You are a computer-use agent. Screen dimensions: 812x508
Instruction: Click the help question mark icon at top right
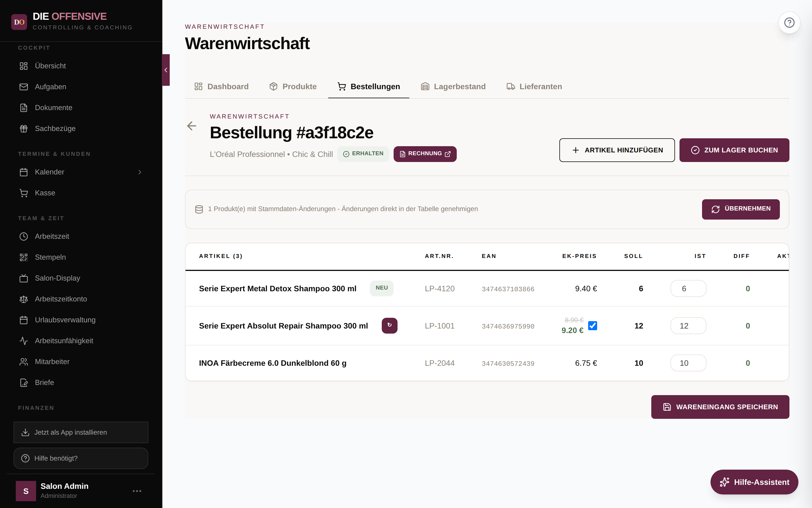click(789, 23)
